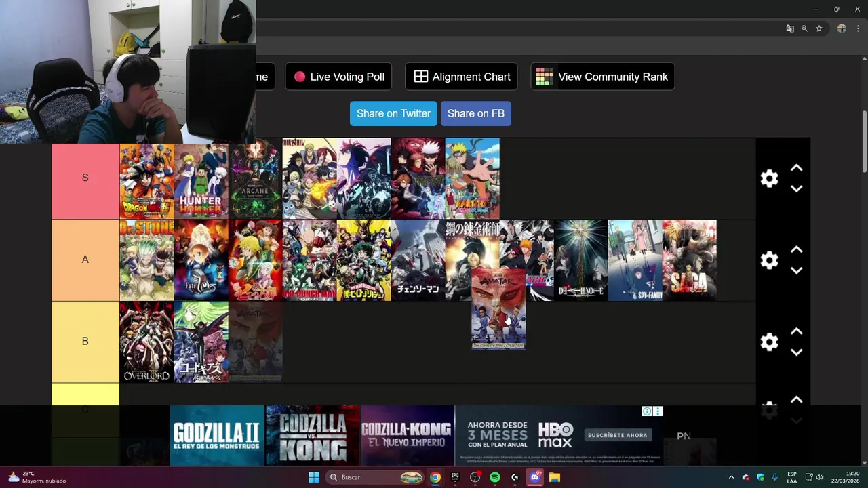Select the Dr. Stone poster
868x488 pixels.
tap(146, 260)
